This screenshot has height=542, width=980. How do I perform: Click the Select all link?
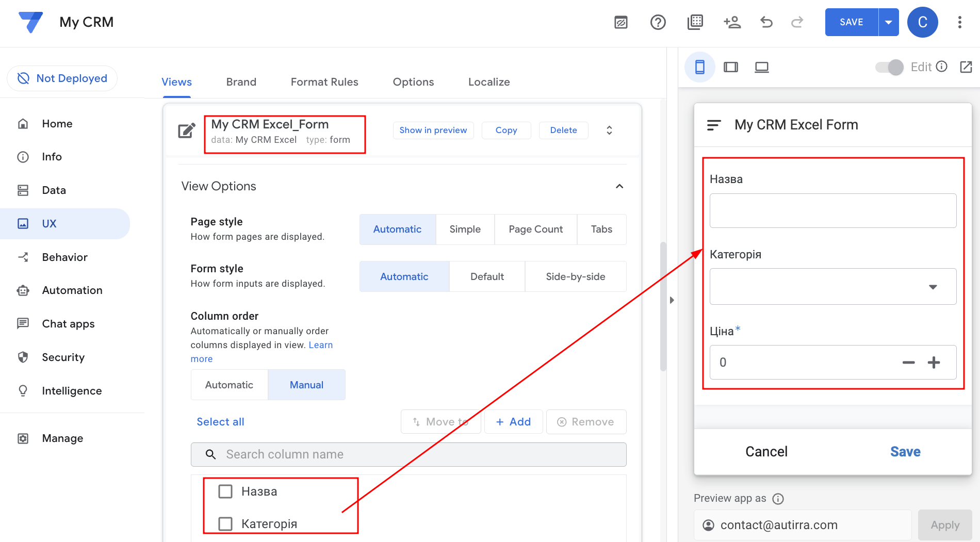[x=220, y=422]
